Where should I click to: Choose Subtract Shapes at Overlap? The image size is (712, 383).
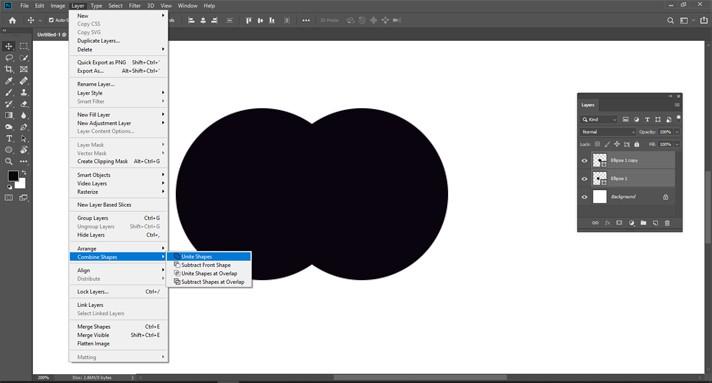tap(209, 282)
